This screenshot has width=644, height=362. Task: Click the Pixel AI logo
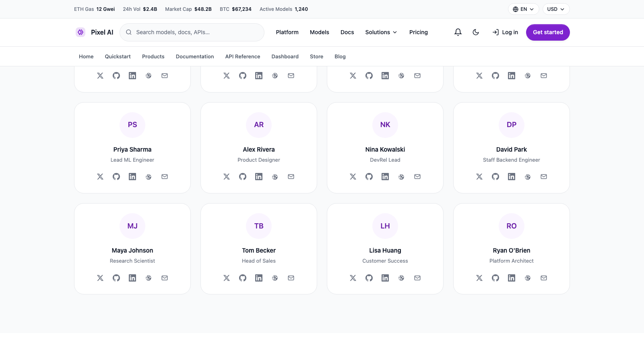pos(95,32)
